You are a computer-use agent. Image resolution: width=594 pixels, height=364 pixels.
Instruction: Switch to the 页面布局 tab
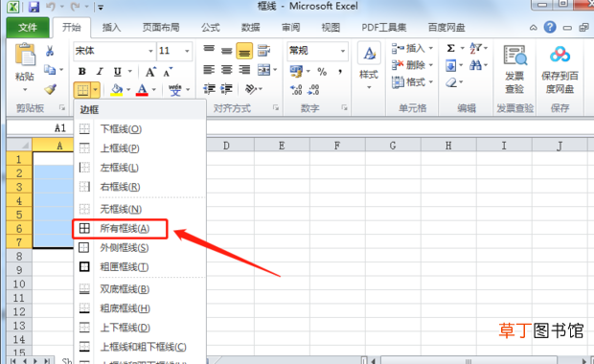tap(161, 27)
